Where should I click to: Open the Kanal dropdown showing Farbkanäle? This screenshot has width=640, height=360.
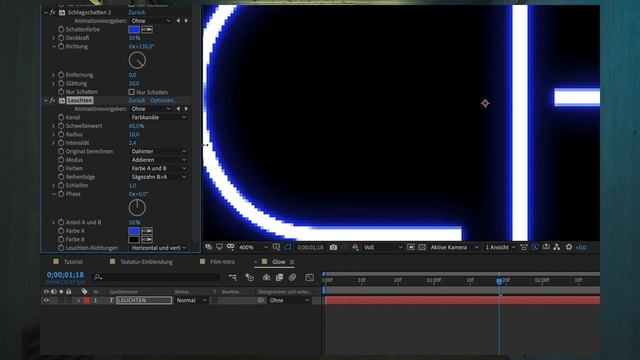158,117
